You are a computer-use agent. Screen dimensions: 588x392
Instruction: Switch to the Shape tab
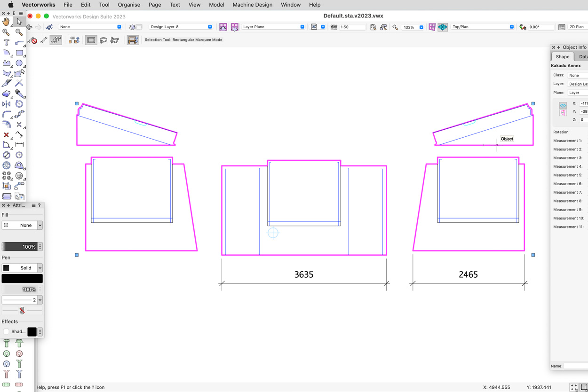pos(562,57)
